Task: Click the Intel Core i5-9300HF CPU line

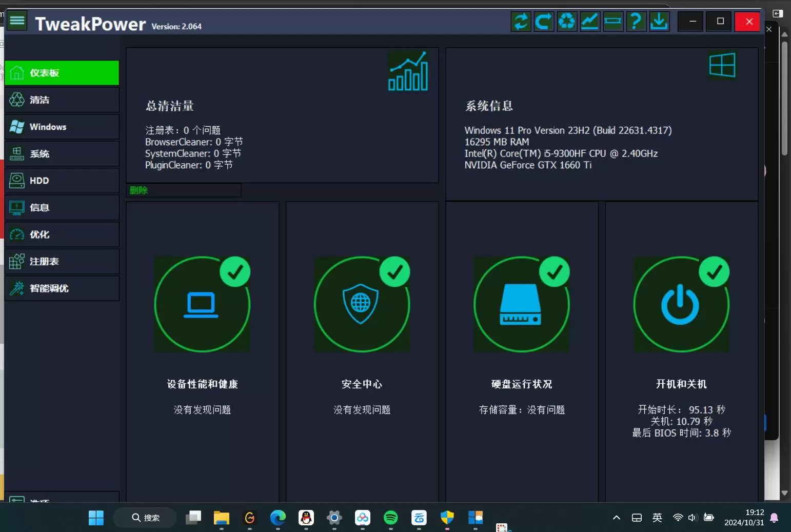Action: [561, 153]
